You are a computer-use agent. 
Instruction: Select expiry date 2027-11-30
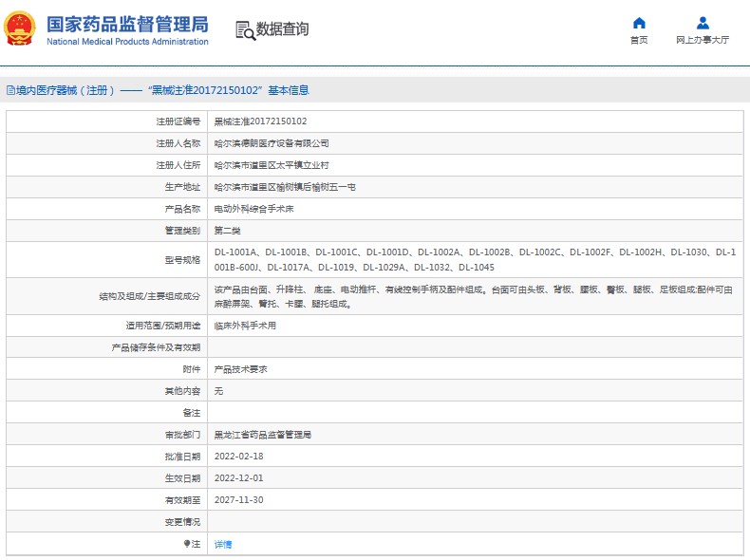pyautogui.click(x=238, y=500)
